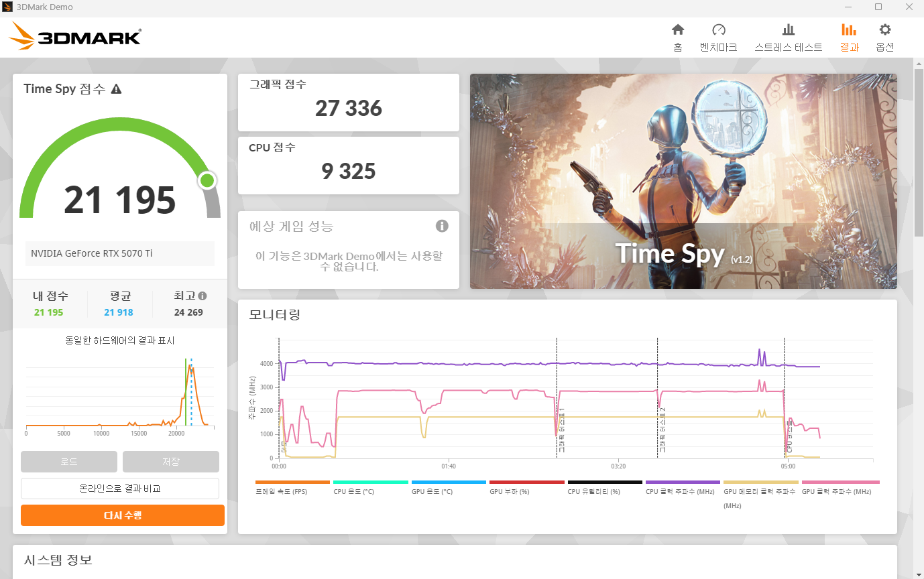This screenshot has height=579, width=924.
Task: Click the CPU 클럭 주파수 color swatch
Action: (x=683, y=482)
